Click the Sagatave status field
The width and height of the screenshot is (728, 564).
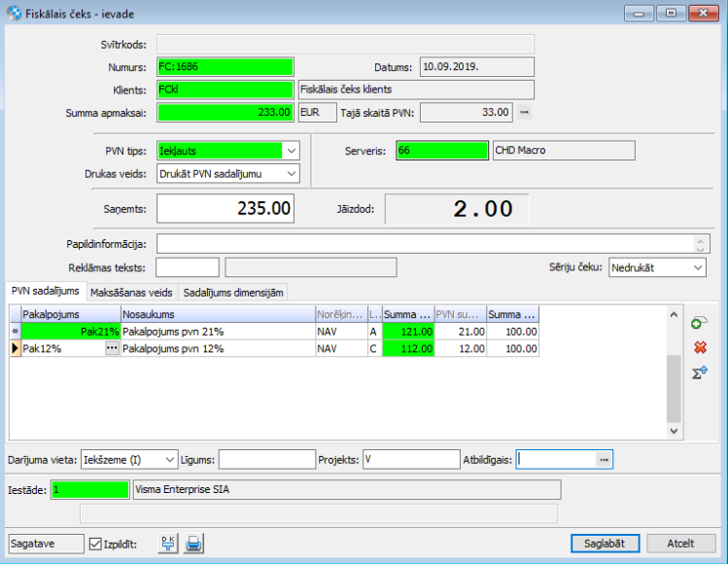[x=47, y=544]
